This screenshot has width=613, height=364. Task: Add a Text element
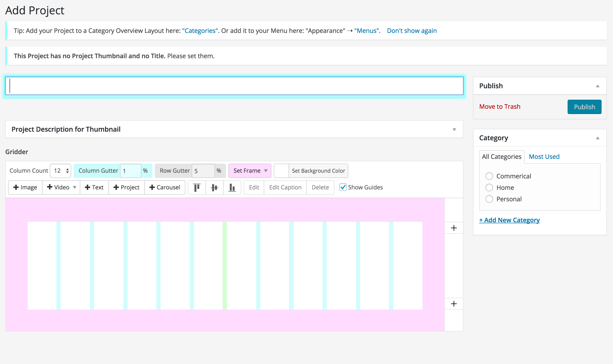[x=94, y=188]
